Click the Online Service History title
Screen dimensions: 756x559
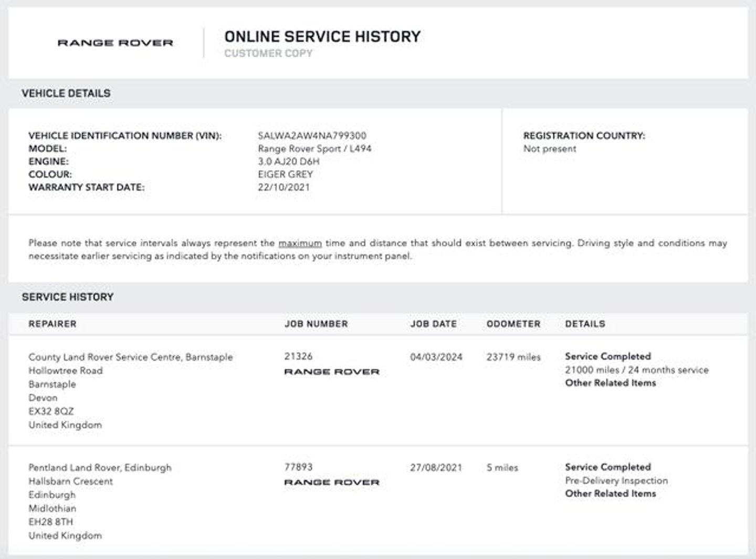(322, 37)
